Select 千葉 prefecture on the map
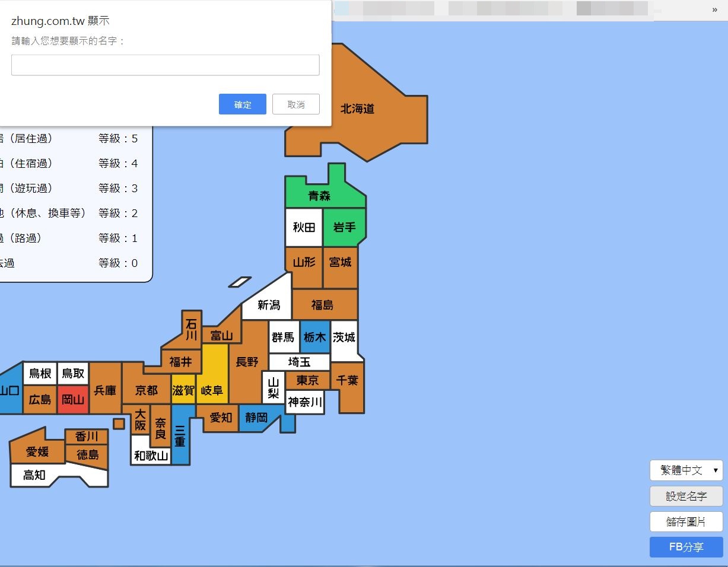This screenshot has width=728, height=567. click(348, 381)
